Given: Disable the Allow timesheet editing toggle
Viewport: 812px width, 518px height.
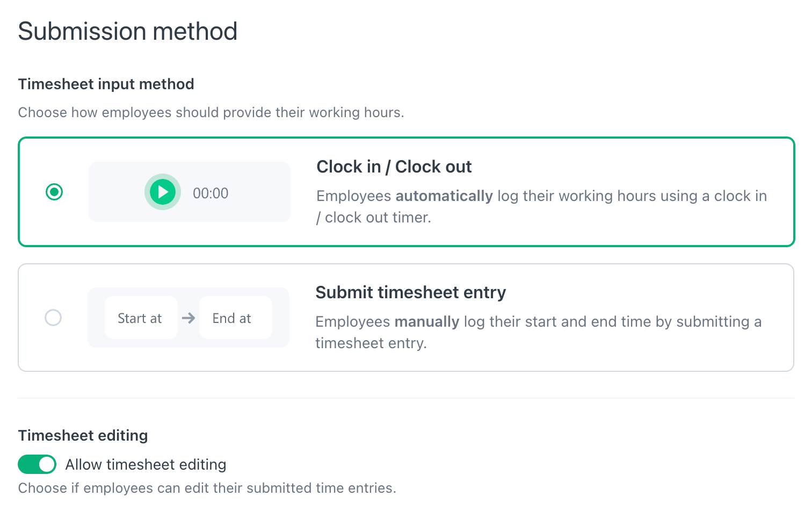Looking at the screenshot, I should tap(37, 464).
